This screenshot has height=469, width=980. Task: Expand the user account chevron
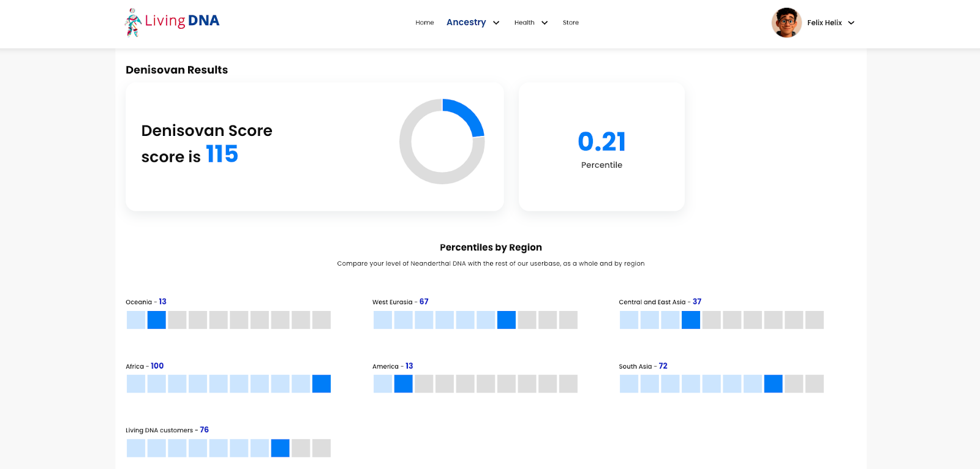[x=851, y=23]
